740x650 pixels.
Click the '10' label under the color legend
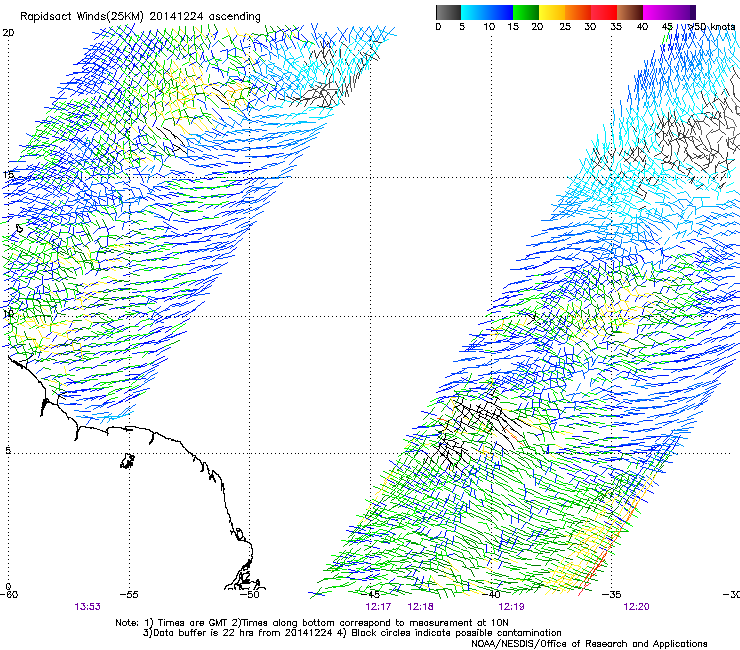tap(489, 26)
